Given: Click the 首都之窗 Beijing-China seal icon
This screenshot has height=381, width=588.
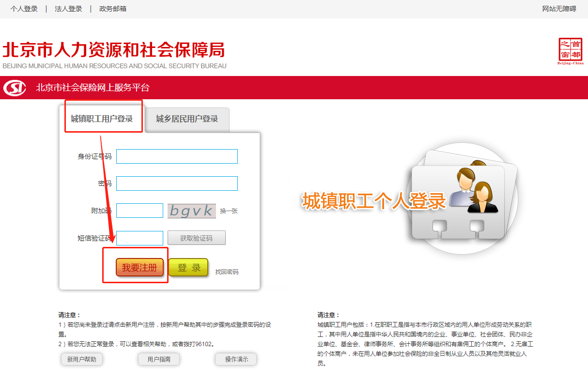Looking at the screenshot, I should (571, 51).
